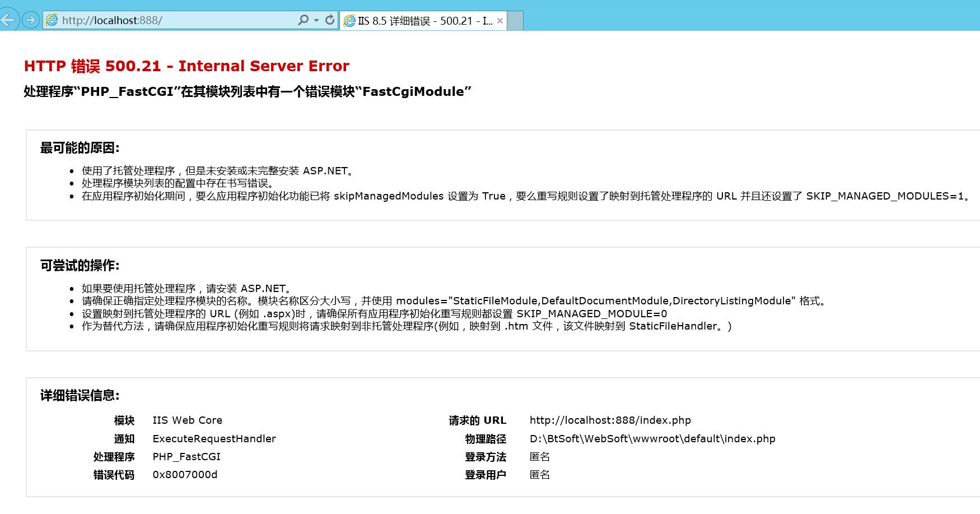This screenshot has height=514, width=980.
Task: Click the PHP_FastCGI handler value
Action: click(186, 457)
